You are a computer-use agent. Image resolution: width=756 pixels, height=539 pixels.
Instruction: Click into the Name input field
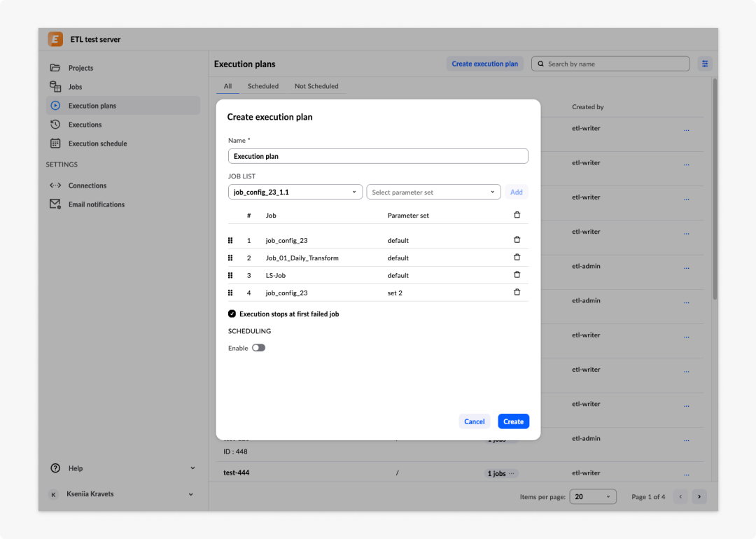[378, 156]
